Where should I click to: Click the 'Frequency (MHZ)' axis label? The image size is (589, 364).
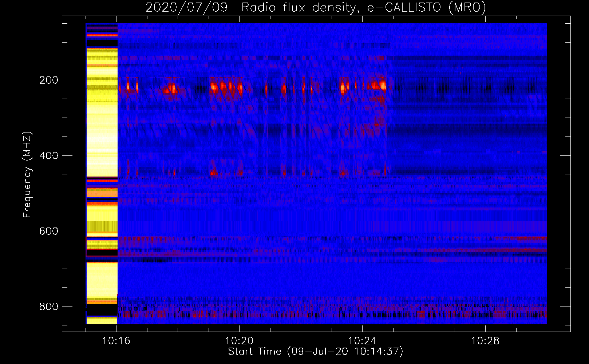(x=27, y=175)
